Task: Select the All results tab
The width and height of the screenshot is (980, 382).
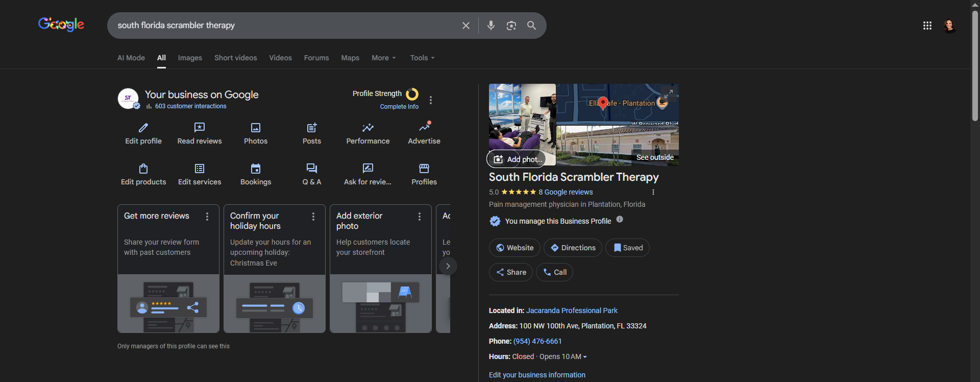Action: 161,58
